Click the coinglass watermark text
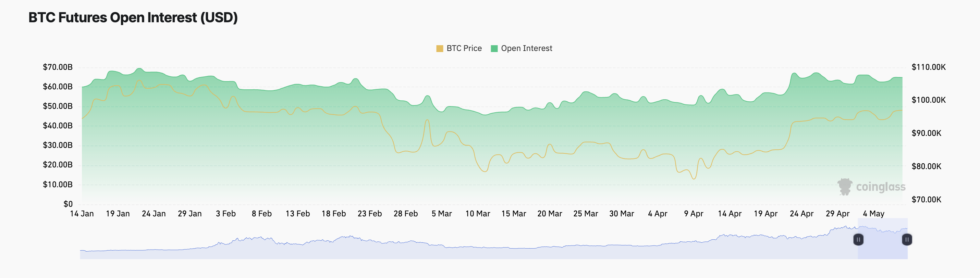 (x=880, y=187)
